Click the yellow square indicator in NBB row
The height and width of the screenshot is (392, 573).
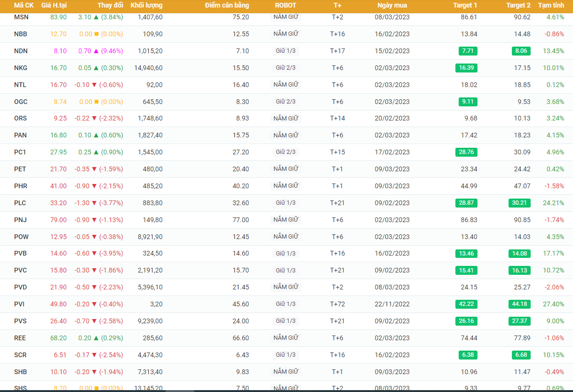(x=96, y=34)
